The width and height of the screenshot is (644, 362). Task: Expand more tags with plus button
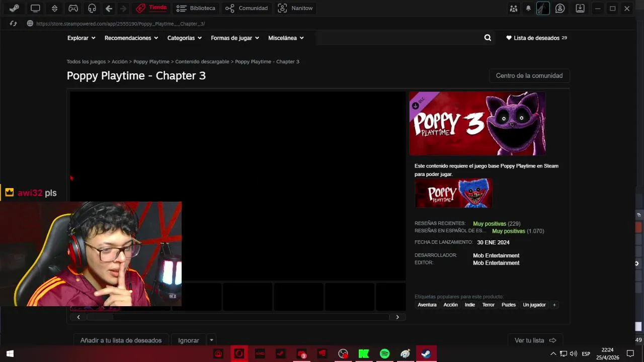tap(554, 305)
